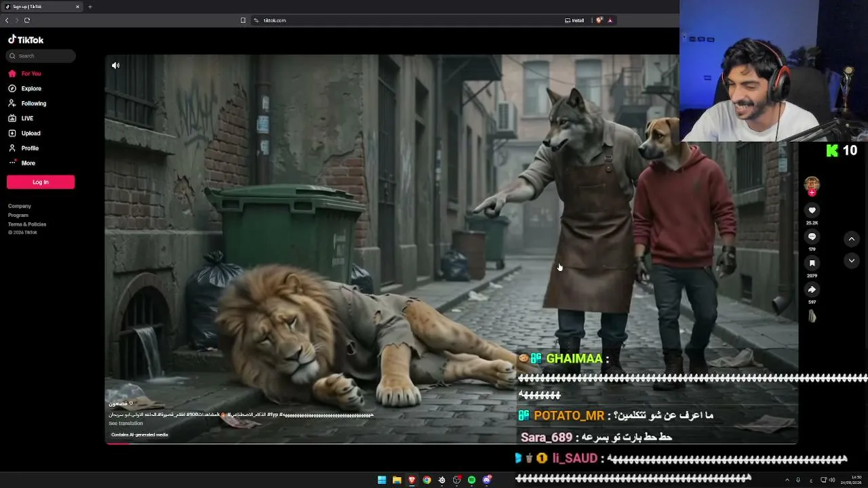Open the Profile page

[x=24, y=148]
